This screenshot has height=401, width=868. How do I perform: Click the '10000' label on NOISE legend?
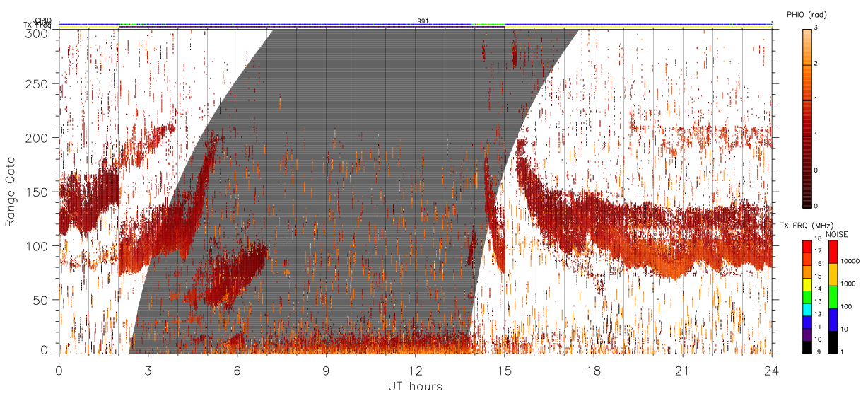click(x=849, y=261)
